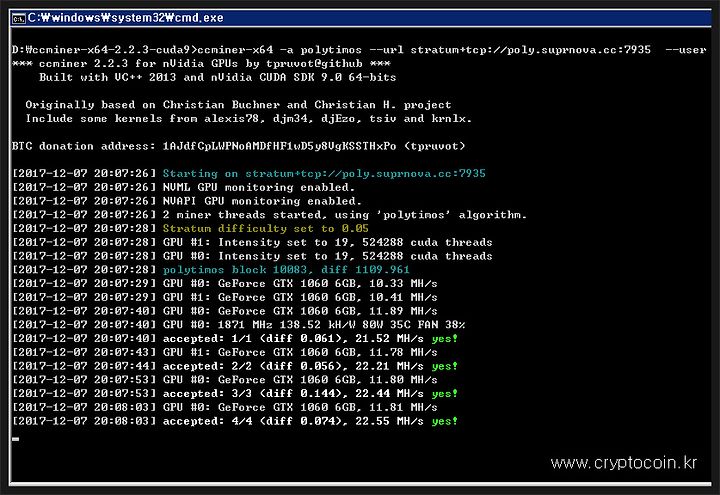Click 'Include some kernels from alexis78' line

tap(248, 118)
